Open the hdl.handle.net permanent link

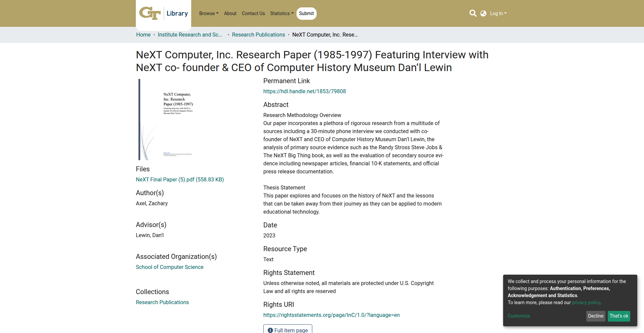304,92
